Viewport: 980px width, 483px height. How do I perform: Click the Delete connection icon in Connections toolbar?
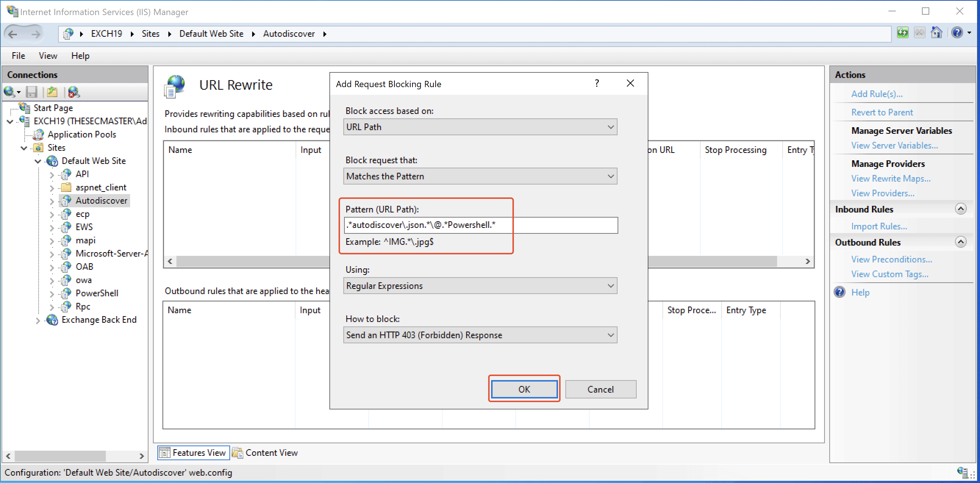(x=74, y=92)
